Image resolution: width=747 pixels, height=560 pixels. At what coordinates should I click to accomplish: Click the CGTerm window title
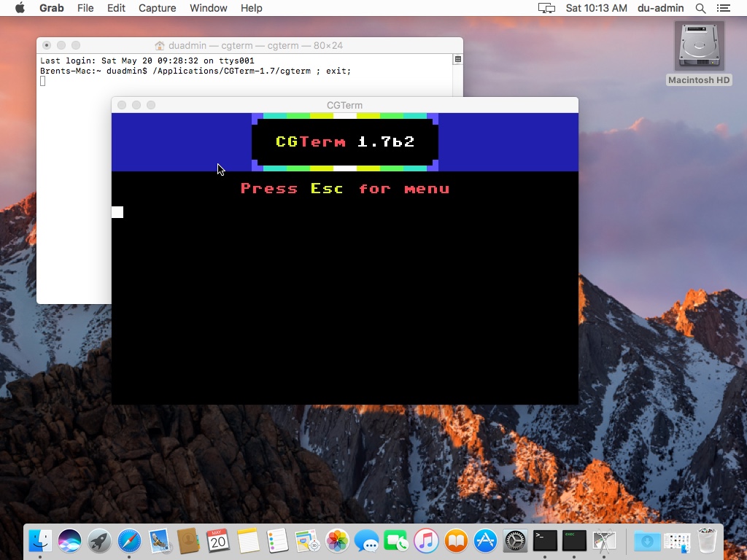click(x=344, y=105)
